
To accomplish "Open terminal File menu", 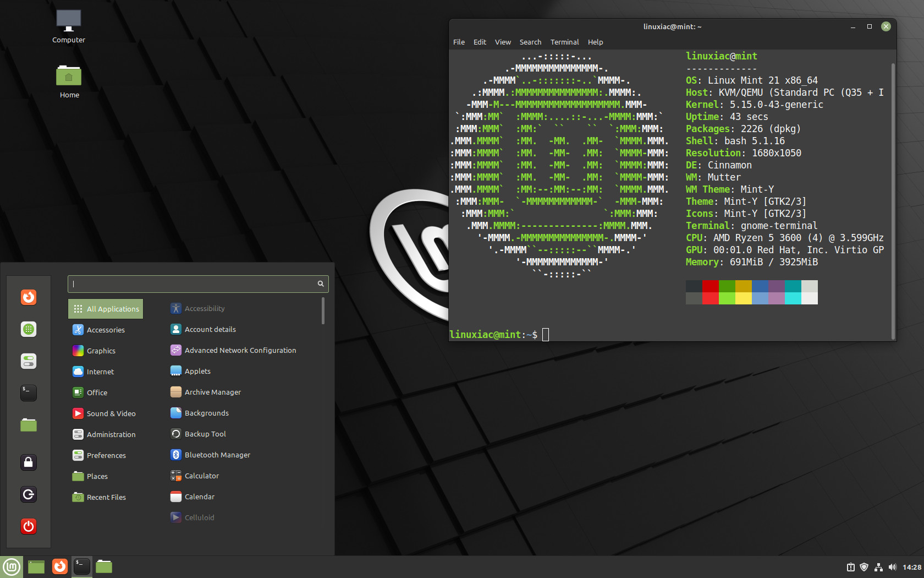I will [459, 42].
